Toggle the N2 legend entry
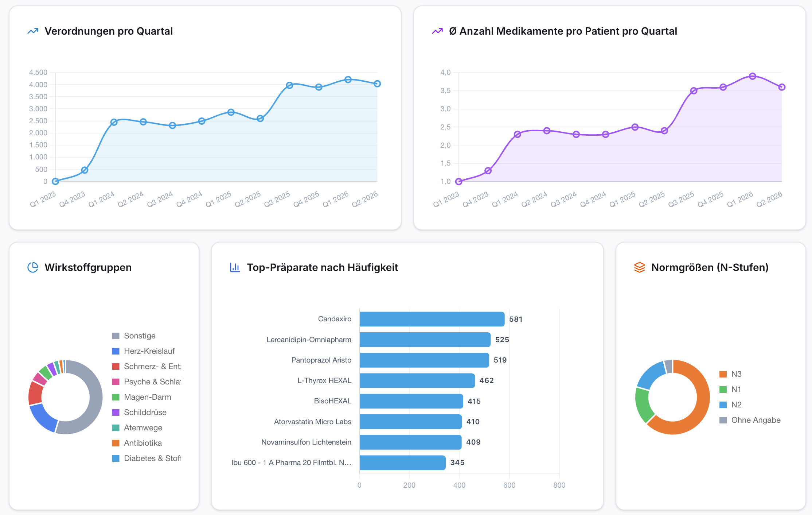Image resolution: width=812 pixels, height=515 pixels. point(730,404)
